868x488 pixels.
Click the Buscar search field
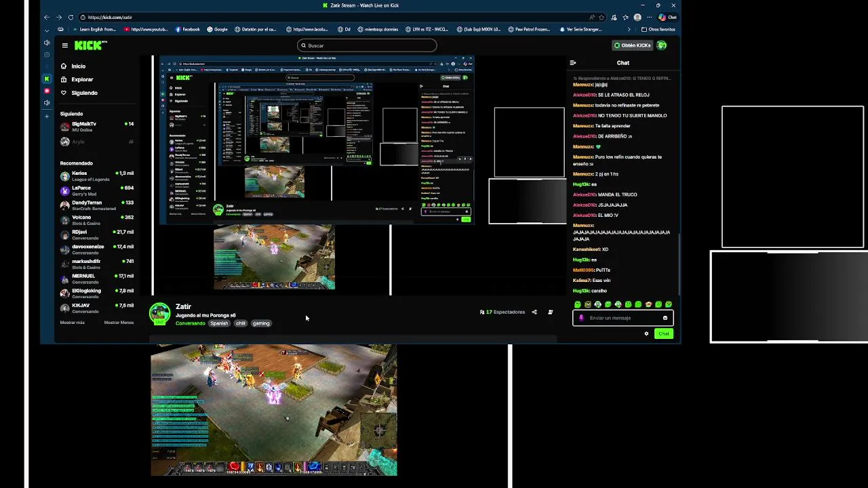[367, 45]
